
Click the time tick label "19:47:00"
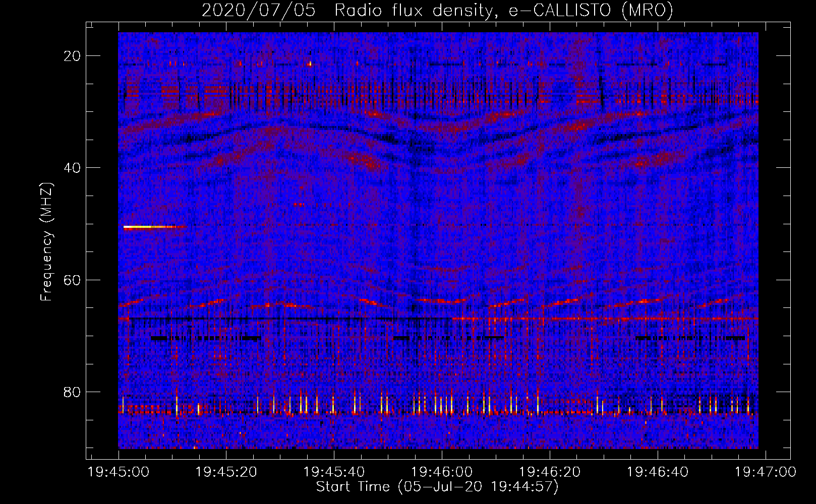(766, 472)
